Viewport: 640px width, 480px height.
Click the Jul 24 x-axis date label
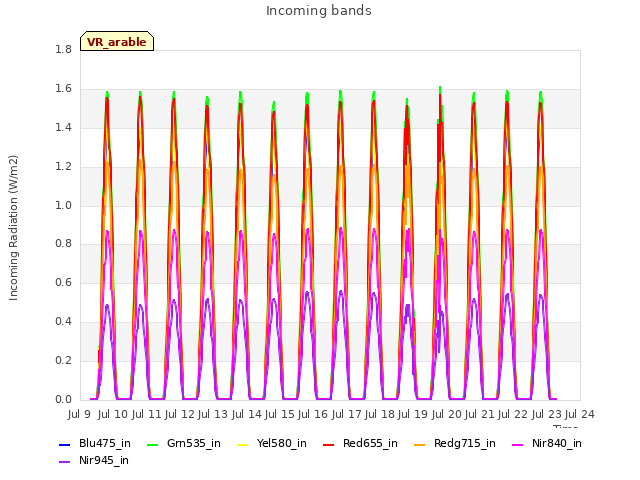[x=580, y=414]
